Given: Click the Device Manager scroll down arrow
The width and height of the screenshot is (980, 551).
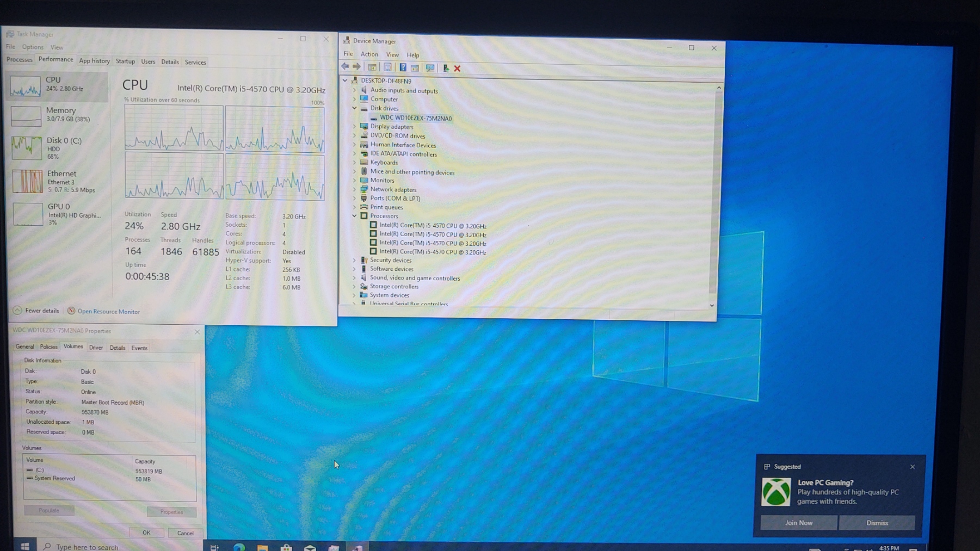Looking at the screenshot, I should [712, 306].
